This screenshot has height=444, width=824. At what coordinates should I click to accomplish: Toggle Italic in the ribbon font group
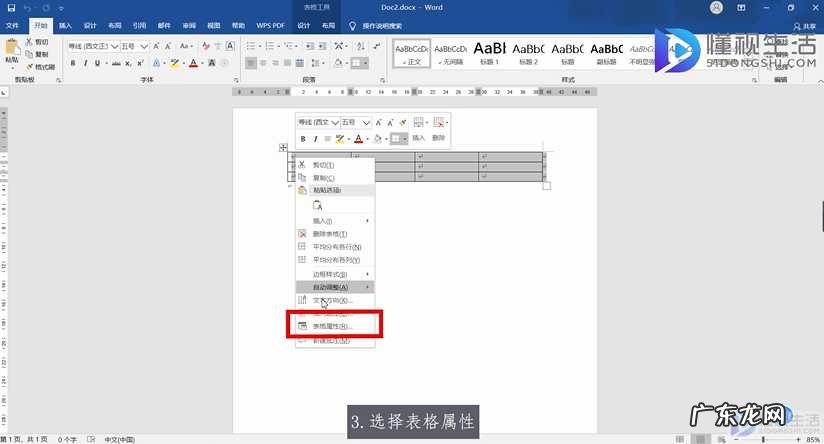point(85,63)
